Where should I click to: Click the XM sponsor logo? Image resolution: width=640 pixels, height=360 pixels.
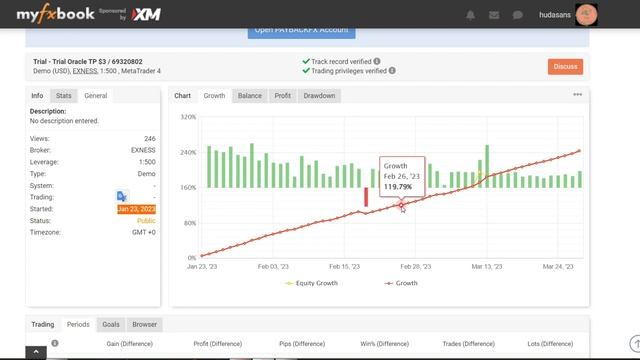coord(146,15)
